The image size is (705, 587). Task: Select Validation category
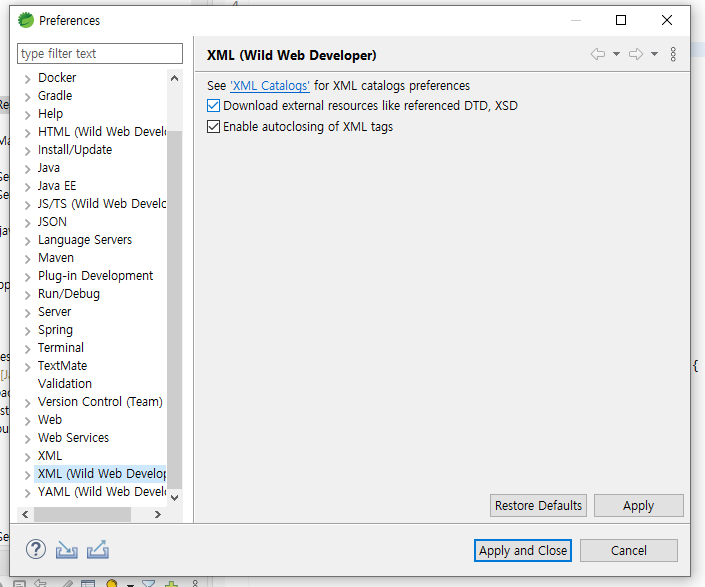tap(65, 383)
